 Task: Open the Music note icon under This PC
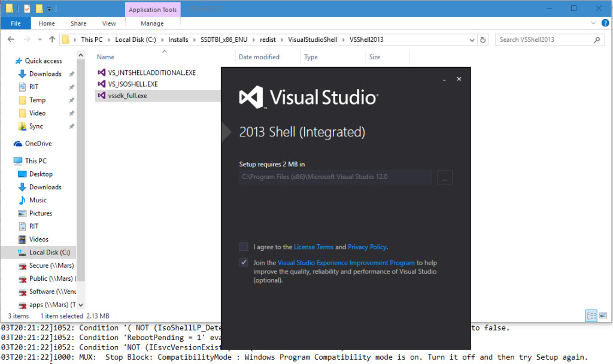(22, 200)
